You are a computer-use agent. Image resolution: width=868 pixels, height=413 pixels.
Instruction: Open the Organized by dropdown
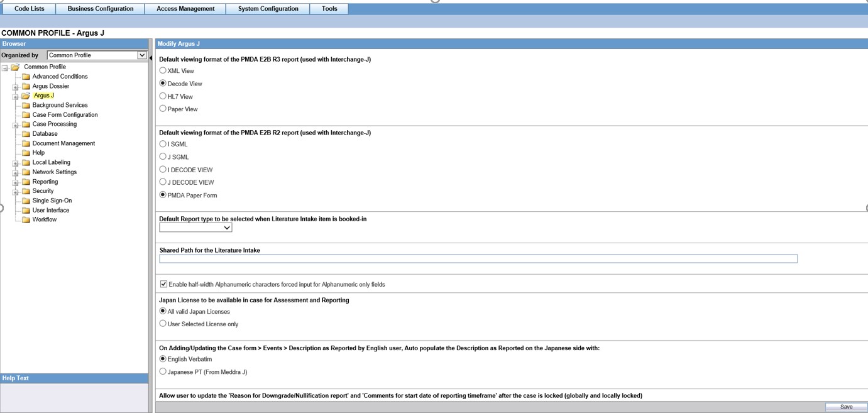point(97,55)
